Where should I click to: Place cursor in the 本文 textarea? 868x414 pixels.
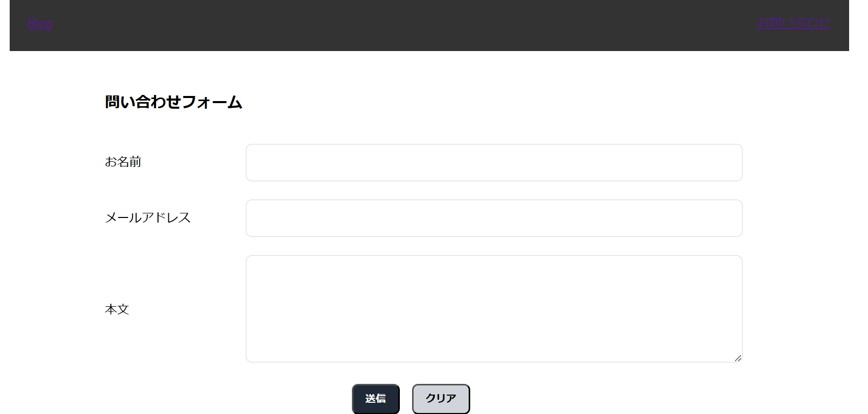[x=494, y=308]
